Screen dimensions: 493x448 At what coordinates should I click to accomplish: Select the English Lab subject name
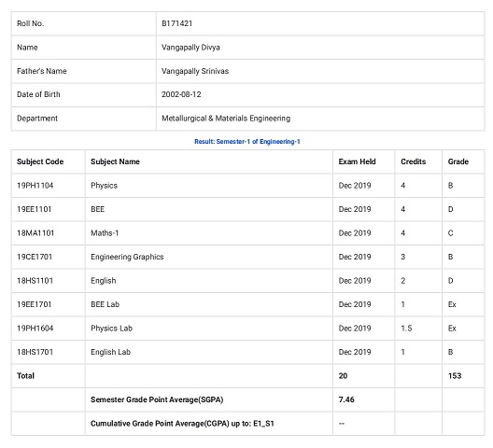[x=110, y=352]
